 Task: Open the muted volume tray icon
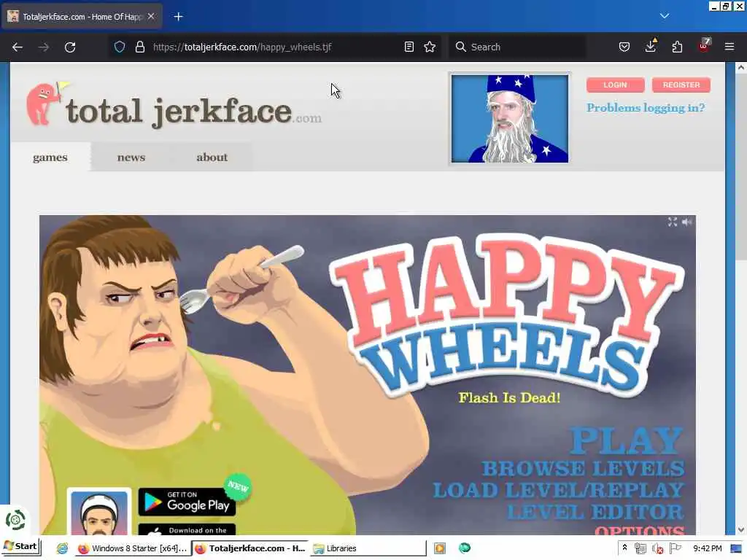[657, 548]
